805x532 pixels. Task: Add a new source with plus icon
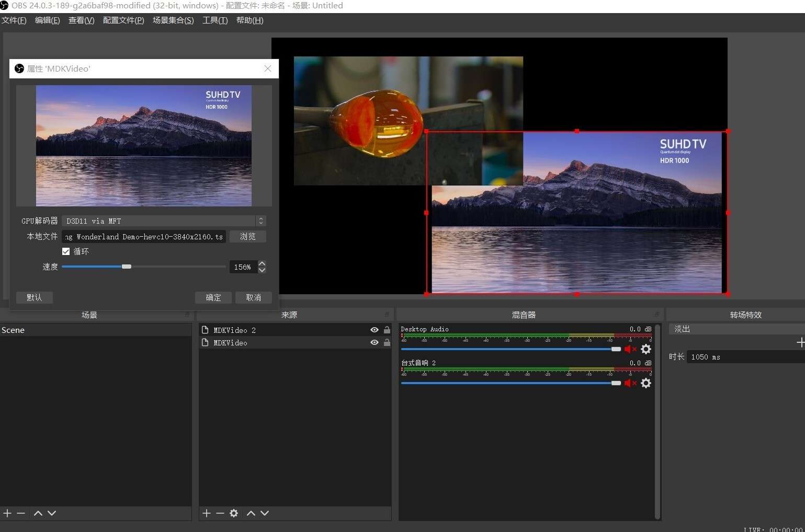[x=207, y=513]
